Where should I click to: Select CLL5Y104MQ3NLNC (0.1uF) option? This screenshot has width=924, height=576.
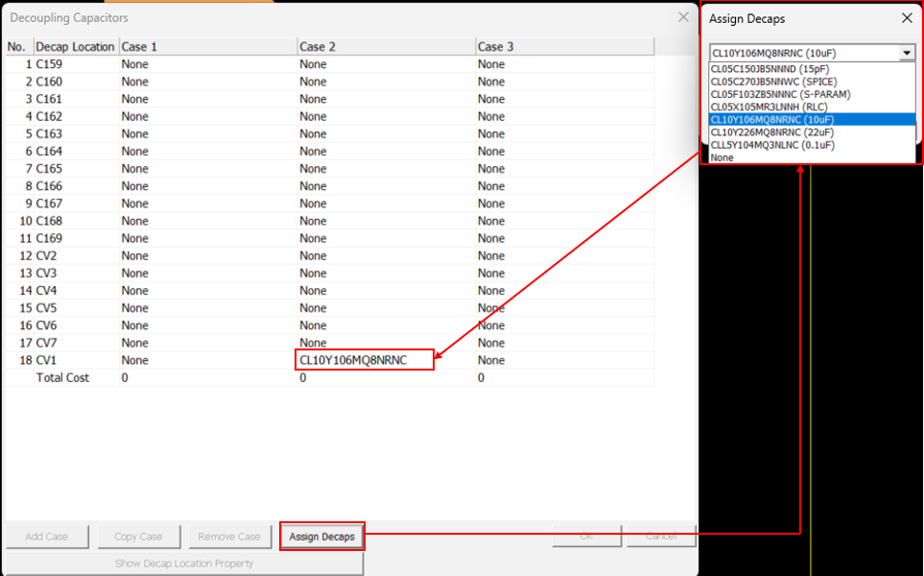[771, 145]
